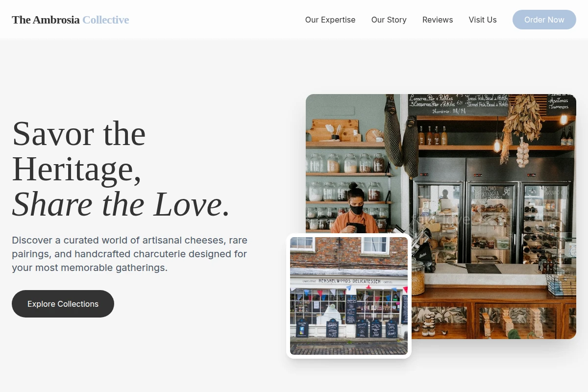This screenshot has width=588, height=392.
Task: Click the Explore Collections button
Action: click(63, 304)
